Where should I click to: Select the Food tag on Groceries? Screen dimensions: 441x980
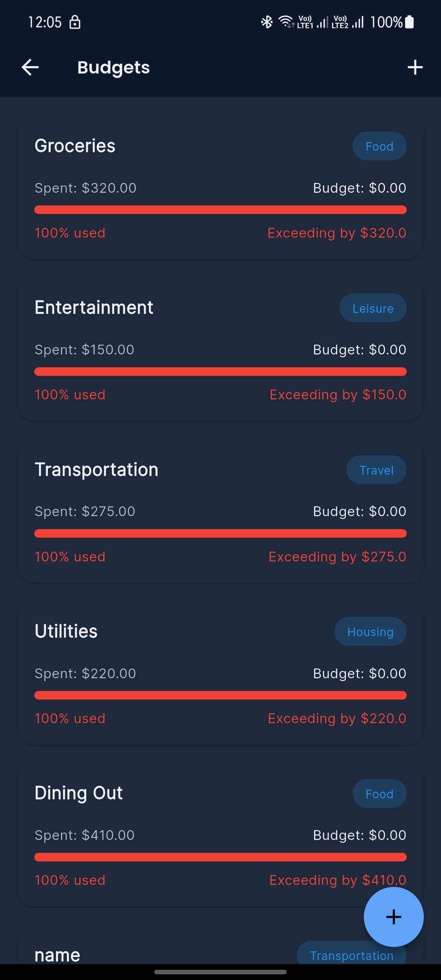(x=379, y=146)
